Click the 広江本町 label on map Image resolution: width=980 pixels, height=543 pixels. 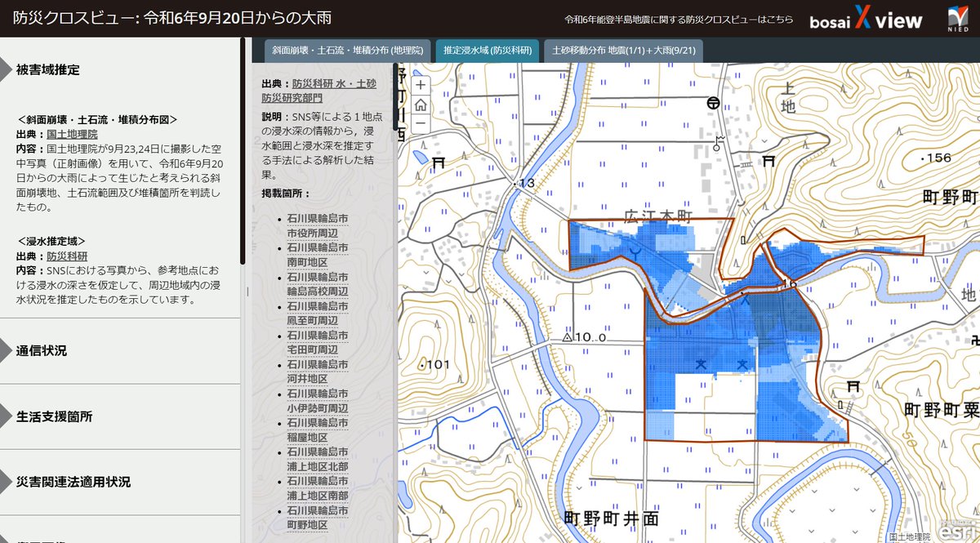click(658, 216)
